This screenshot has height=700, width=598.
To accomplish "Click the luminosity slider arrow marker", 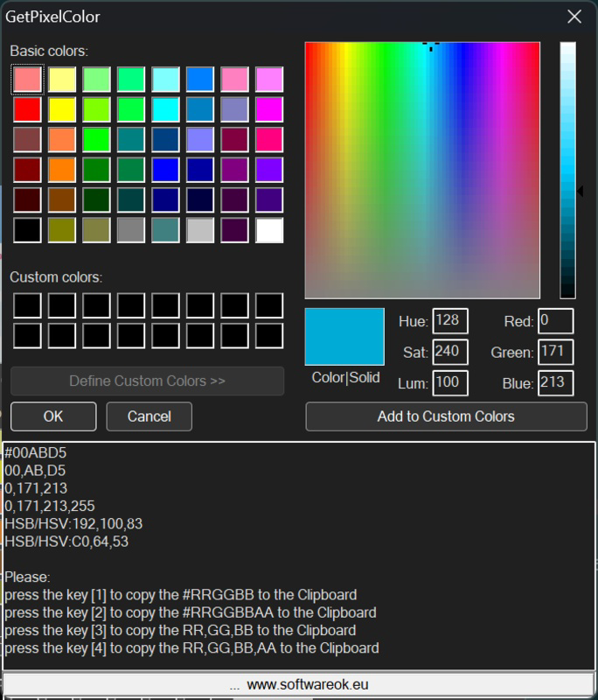I will [581, 191].
